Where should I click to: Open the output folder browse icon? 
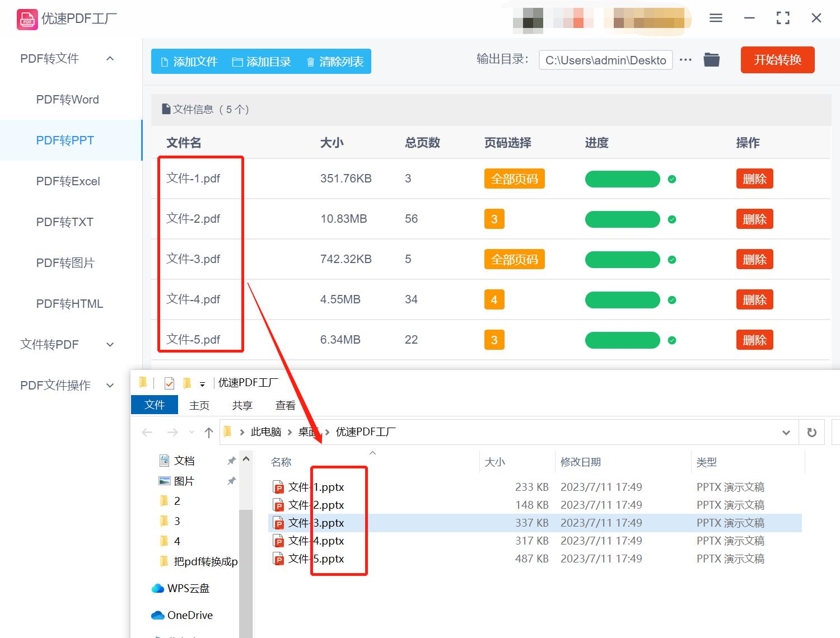click(711, 59)
